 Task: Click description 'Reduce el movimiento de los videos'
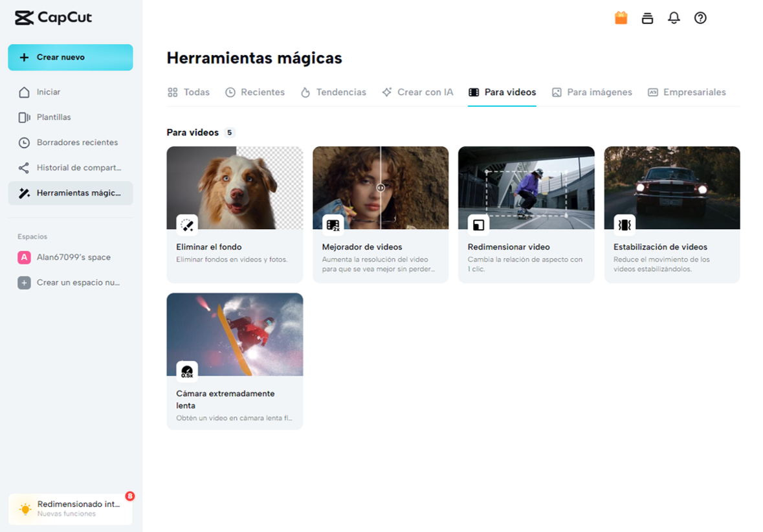661,264
